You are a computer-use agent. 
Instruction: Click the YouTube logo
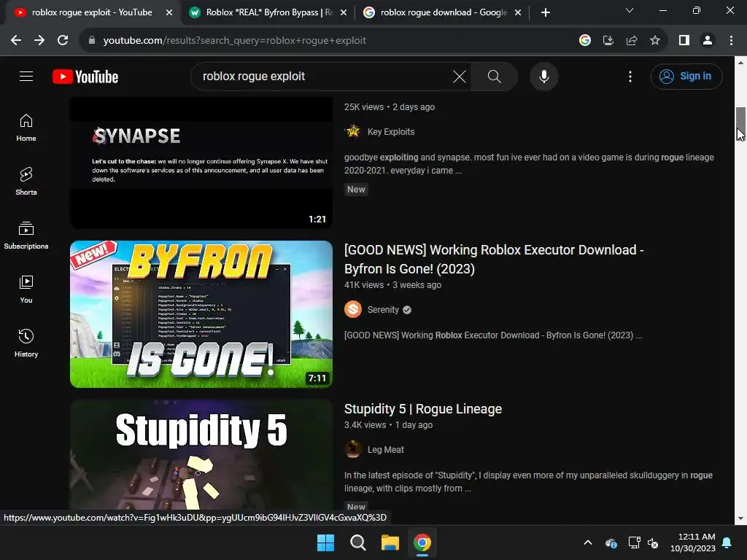(x=85, y=77)
